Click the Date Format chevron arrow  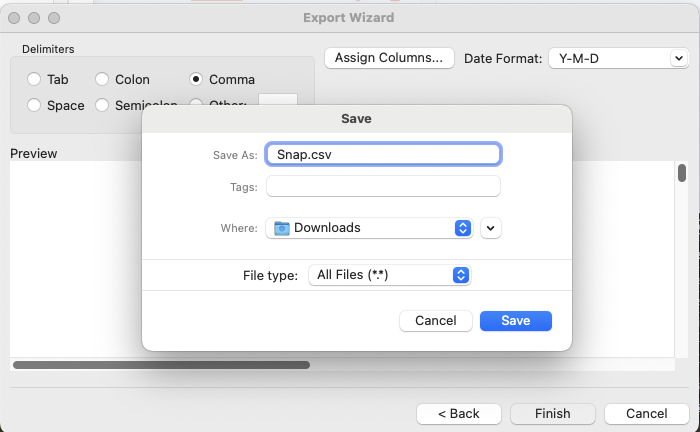679,58
